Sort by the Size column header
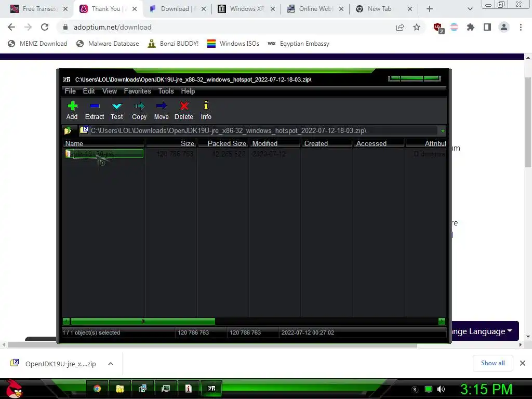Screen dimensions: 532x399 point(171,143)
